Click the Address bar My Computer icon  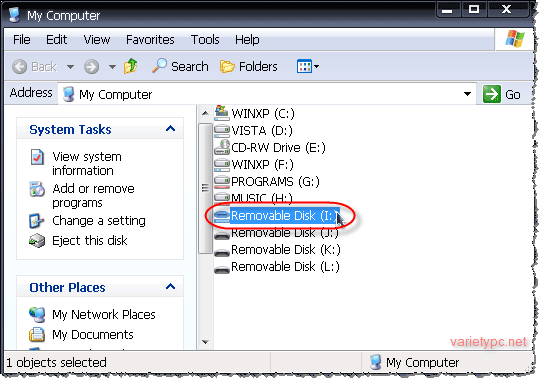coord(69,94)
